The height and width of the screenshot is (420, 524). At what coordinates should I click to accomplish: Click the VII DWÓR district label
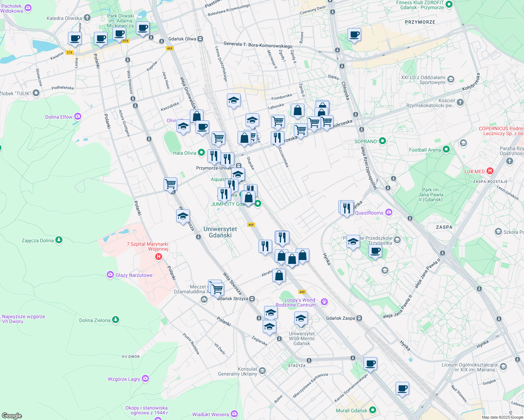[131, 357]
